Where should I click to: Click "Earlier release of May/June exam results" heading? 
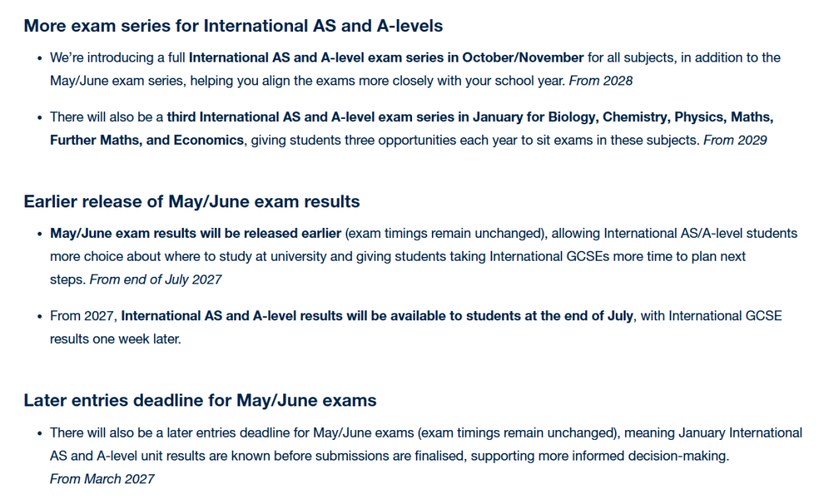click(192, 202)
